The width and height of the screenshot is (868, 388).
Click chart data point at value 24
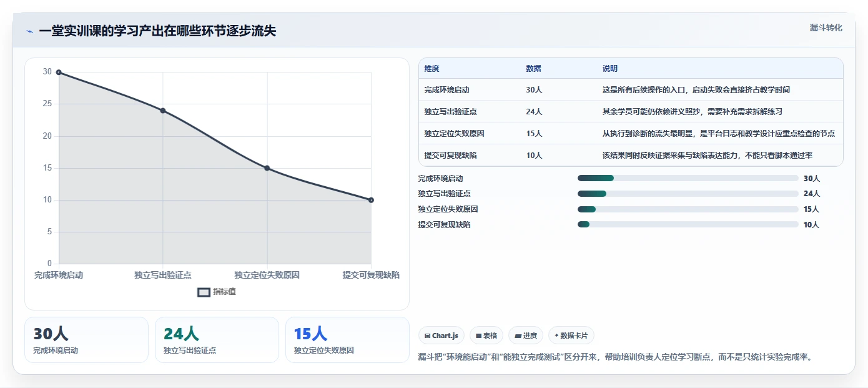163,111
